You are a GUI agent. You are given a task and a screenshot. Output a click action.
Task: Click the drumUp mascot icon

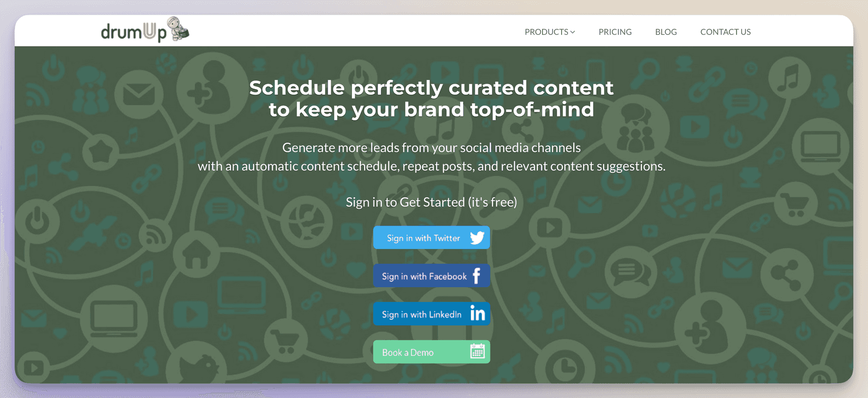coord(178,29)
